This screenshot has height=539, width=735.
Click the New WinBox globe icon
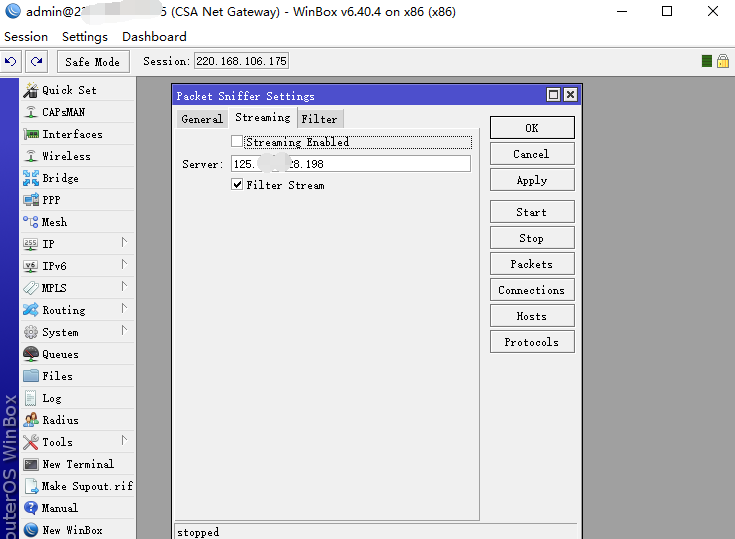coord(31,530)
